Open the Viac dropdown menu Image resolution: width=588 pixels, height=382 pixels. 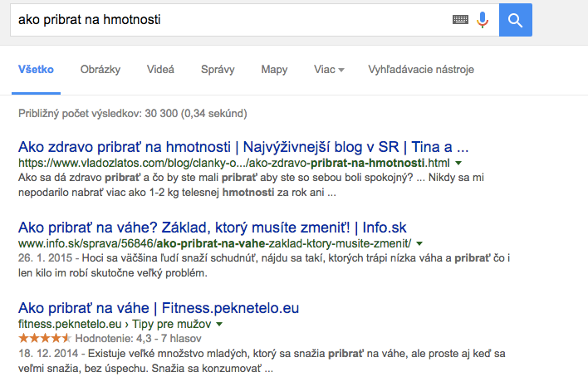point(329,70)
